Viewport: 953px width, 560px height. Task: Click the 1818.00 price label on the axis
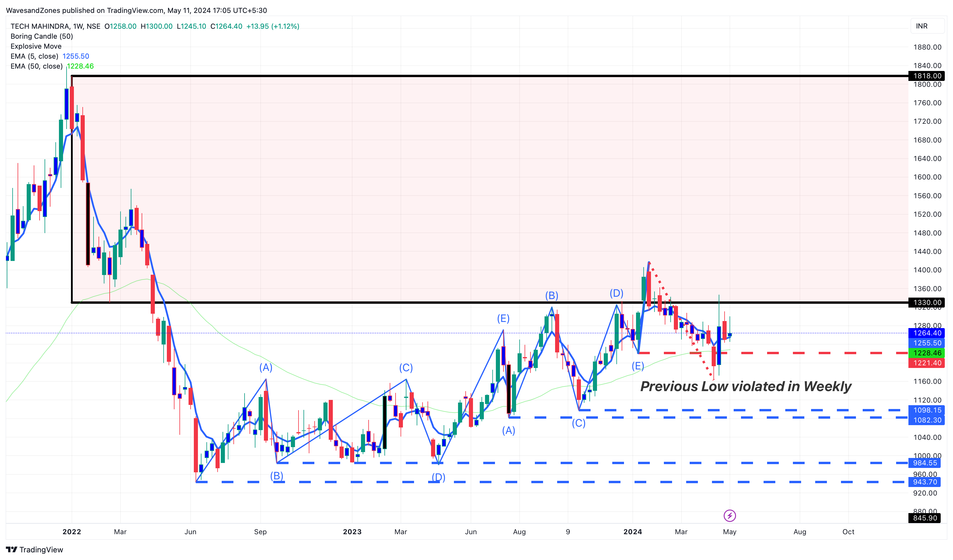point(927,76)
